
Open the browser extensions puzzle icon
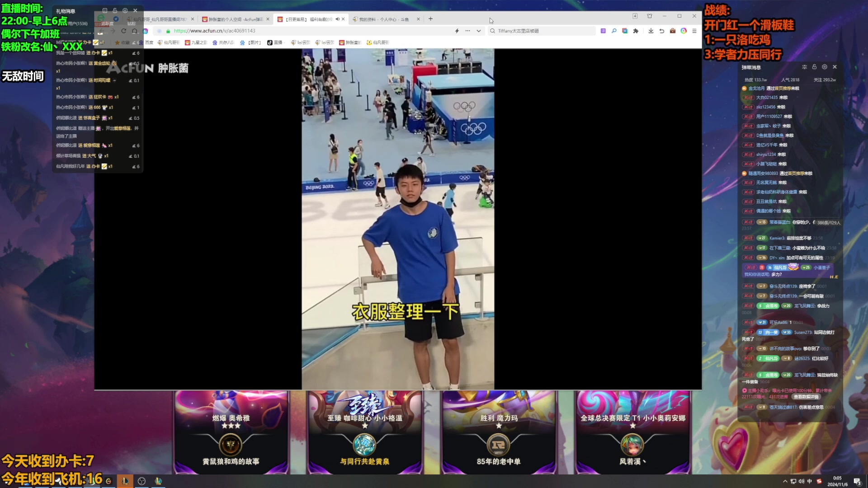636,31
